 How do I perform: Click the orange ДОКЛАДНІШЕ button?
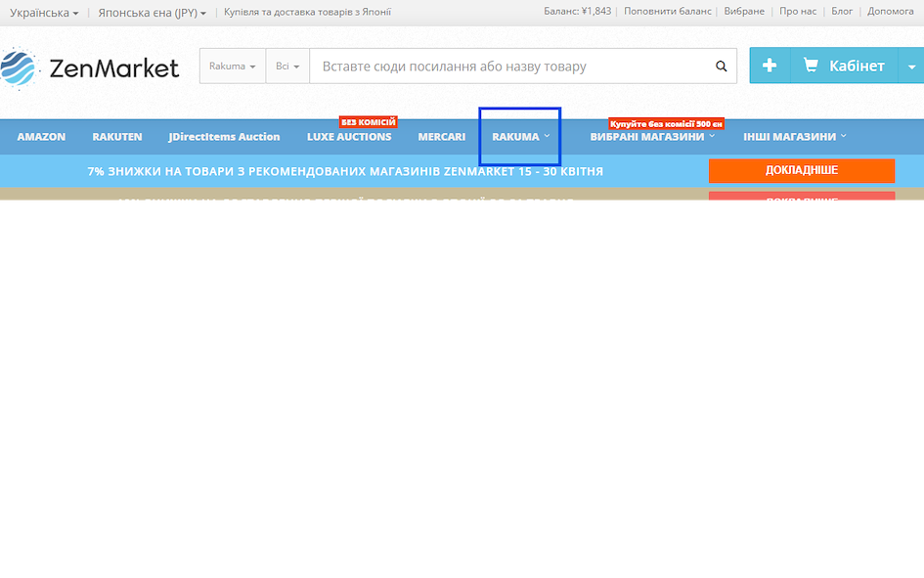click(x=802, y=170)
